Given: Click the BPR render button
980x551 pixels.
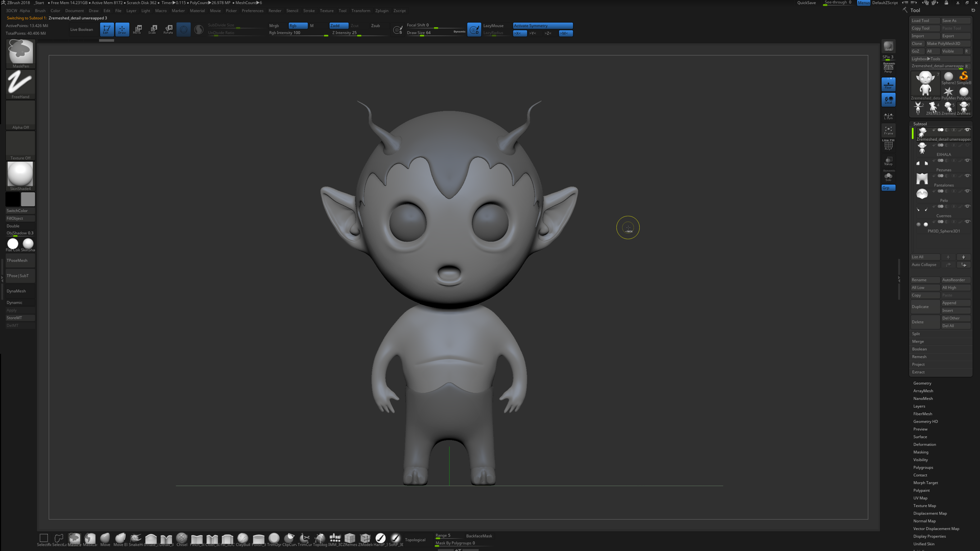Looking at the screenshot, I should tap(888, 46).
